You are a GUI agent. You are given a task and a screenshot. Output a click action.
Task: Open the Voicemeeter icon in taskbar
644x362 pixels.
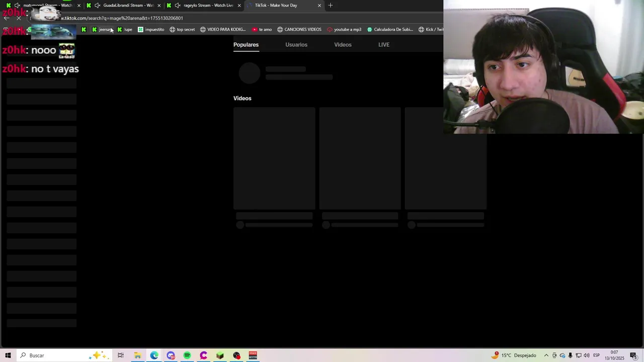point(253,355)
